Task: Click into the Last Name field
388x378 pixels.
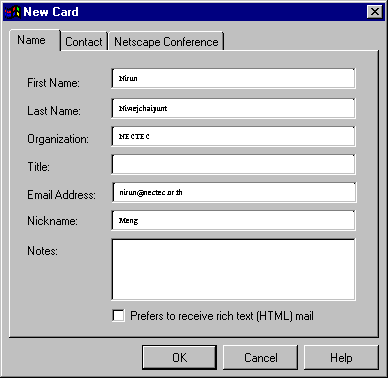Action: pyautogui.click(x=233, y=108)
